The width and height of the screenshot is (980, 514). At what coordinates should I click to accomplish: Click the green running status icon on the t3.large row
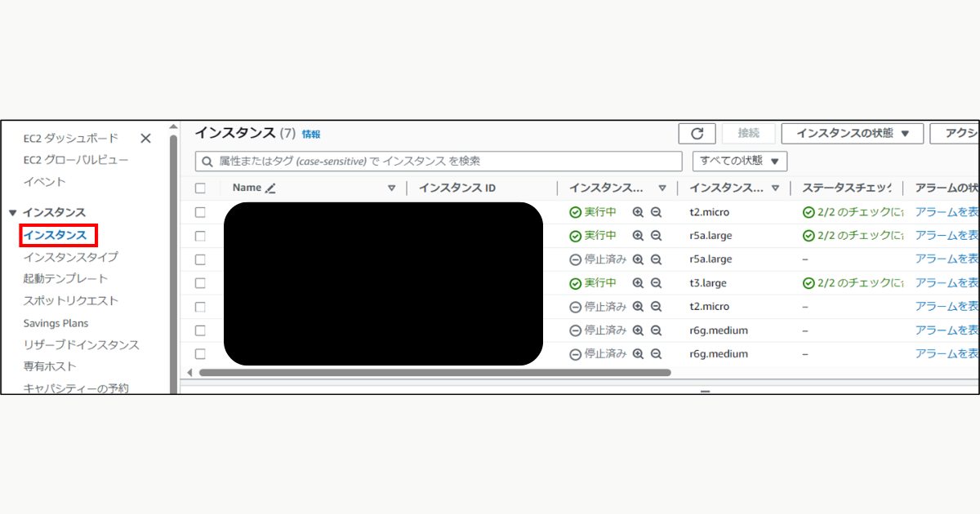coord(575,282)
